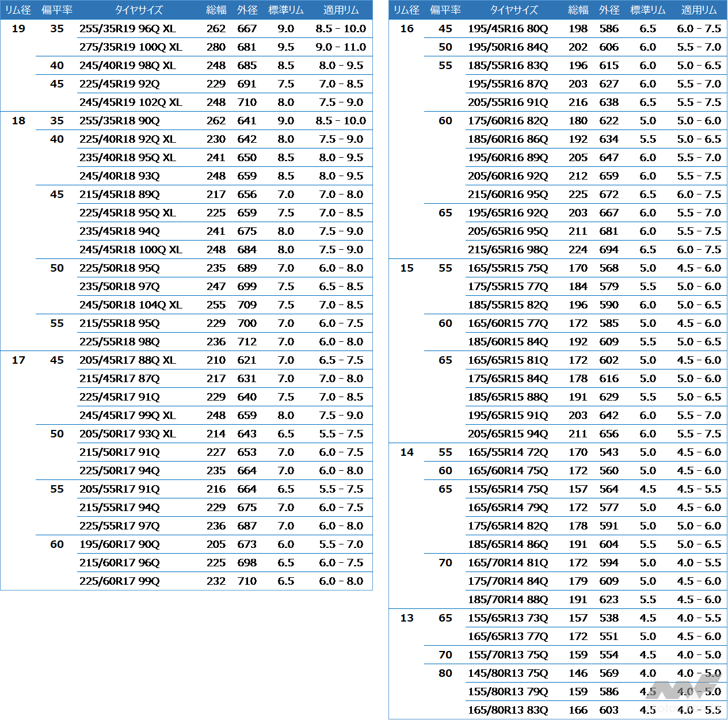Click the 215/60R17 96Q cell

point(120,562)
